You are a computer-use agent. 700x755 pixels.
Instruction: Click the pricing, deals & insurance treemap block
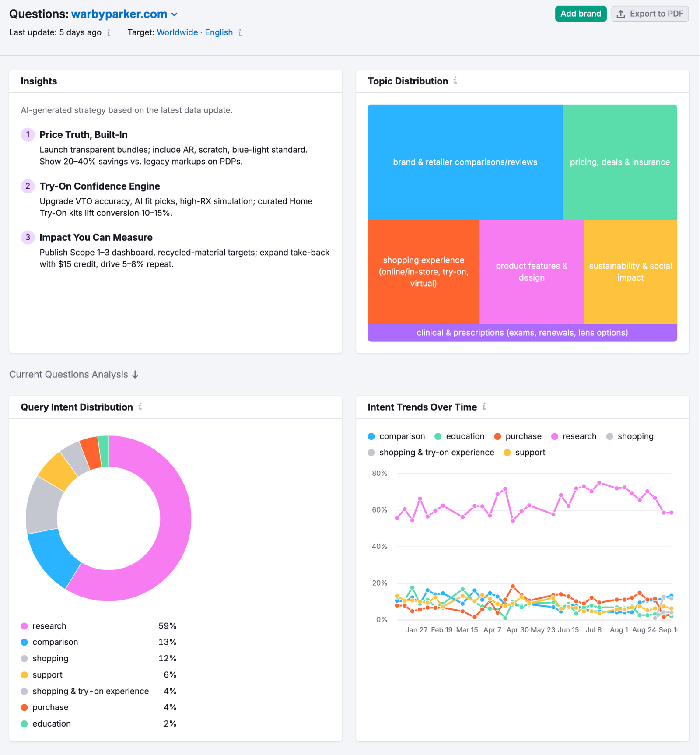[619, 162]
